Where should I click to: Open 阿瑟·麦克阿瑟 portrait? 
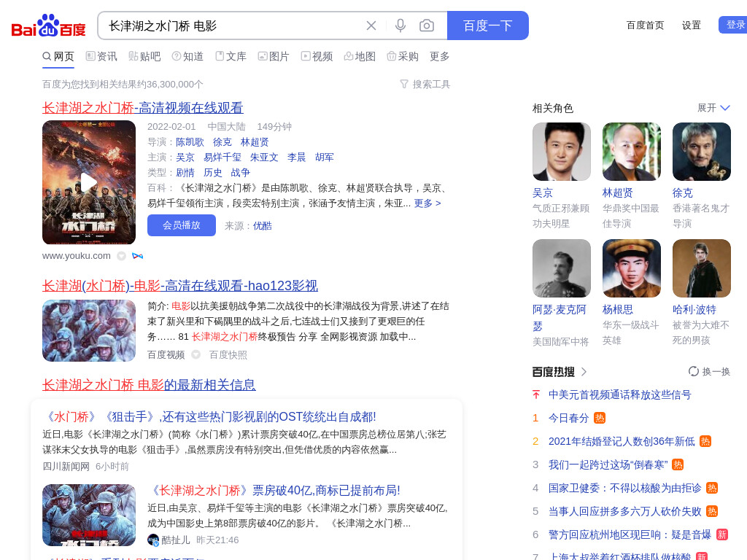click(x=562, y=268)
